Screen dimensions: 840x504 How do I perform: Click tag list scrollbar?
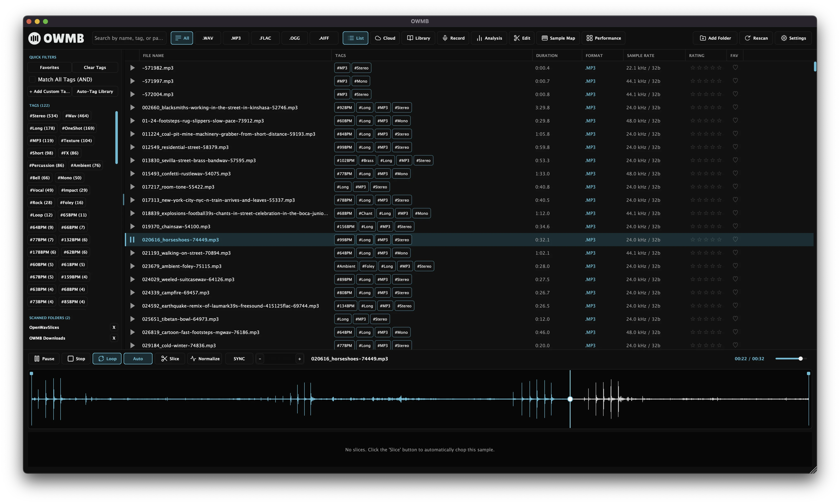(117, 138)
